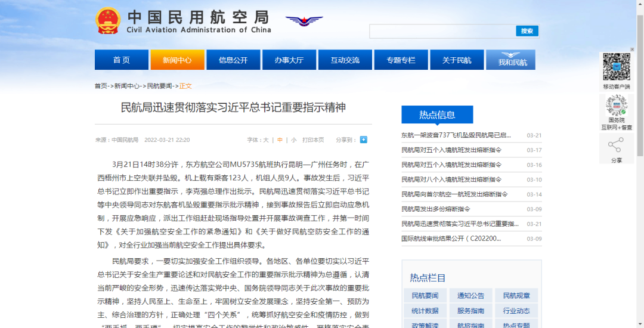
Task: Open 民航局发出多份熔断指令 link
Action: pos(436,209)
